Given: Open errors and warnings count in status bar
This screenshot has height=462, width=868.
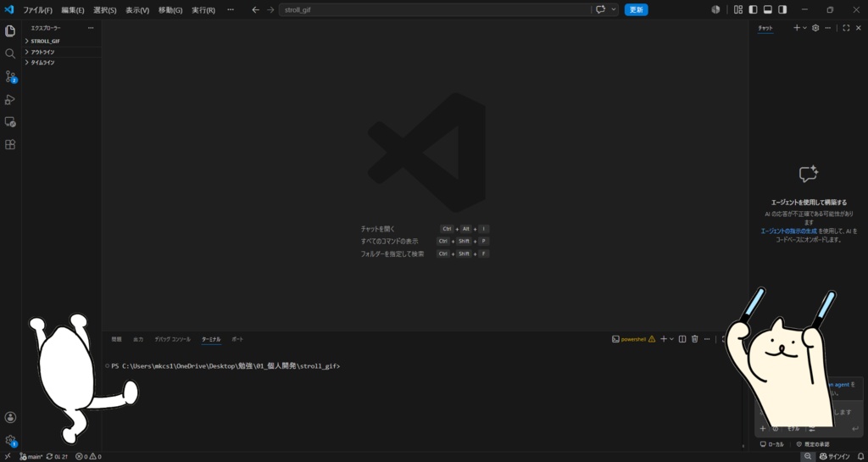Looking at the screenshot, I should tap(88, 456).
